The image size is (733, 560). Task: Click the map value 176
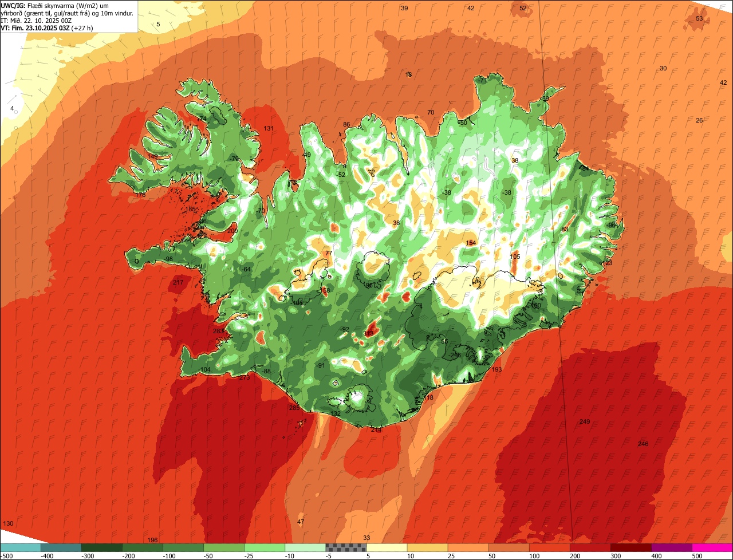tap(141, 195)
